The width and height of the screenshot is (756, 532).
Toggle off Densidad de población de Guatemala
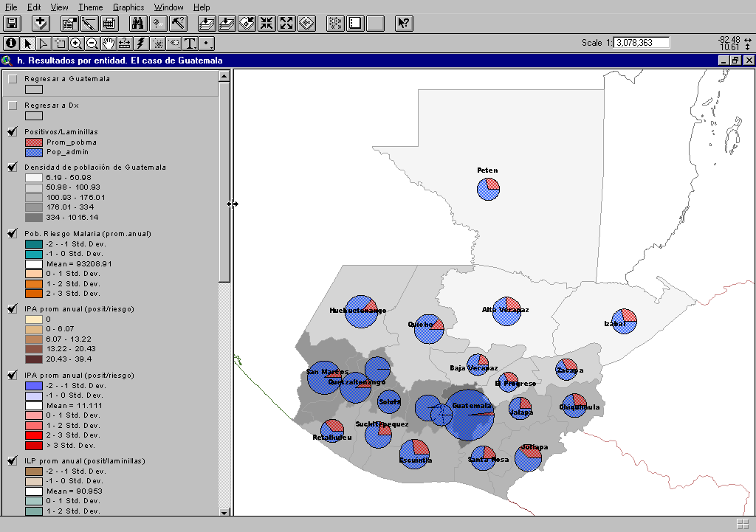(x=13, y=167)
